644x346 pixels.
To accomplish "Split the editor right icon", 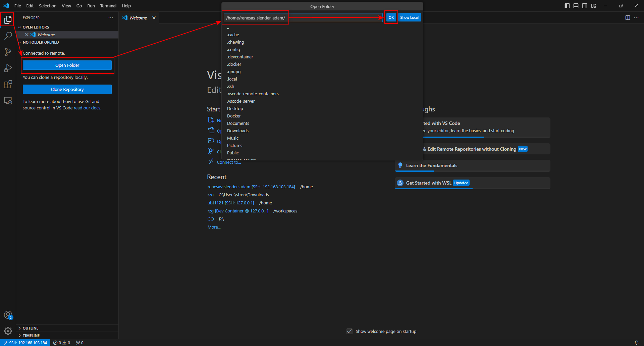I will point(628,18).
